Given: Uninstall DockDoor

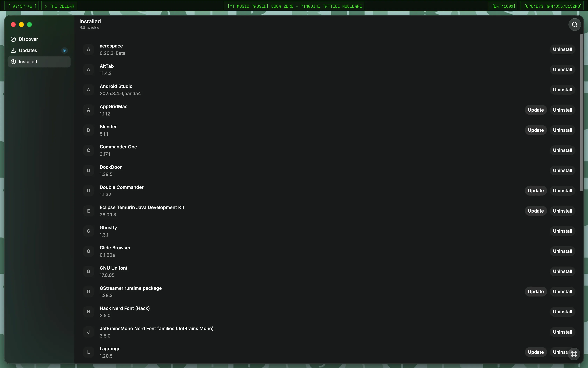Looking at the screenshot, I should [562, 171].
